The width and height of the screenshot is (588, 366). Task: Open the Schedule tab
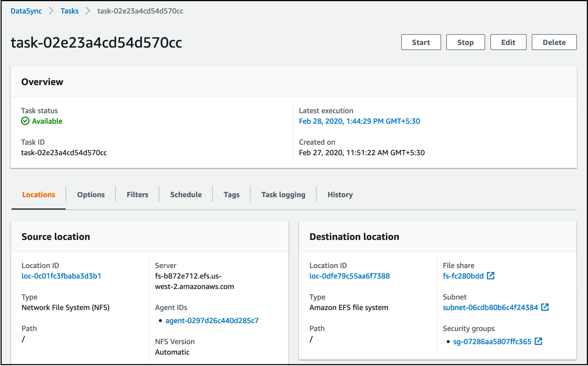(x=186, y=194)
